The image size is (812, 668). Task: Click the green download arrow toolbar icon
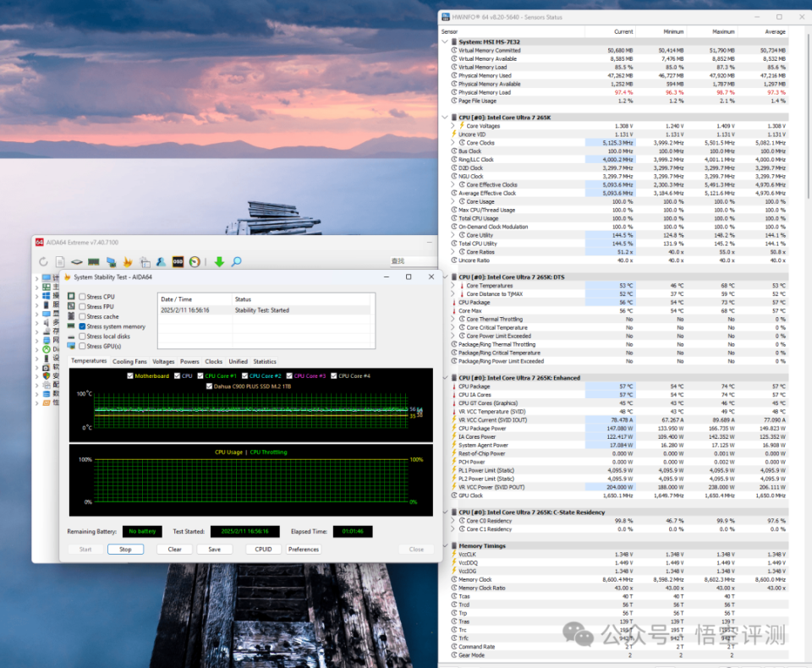coord(219,262)
